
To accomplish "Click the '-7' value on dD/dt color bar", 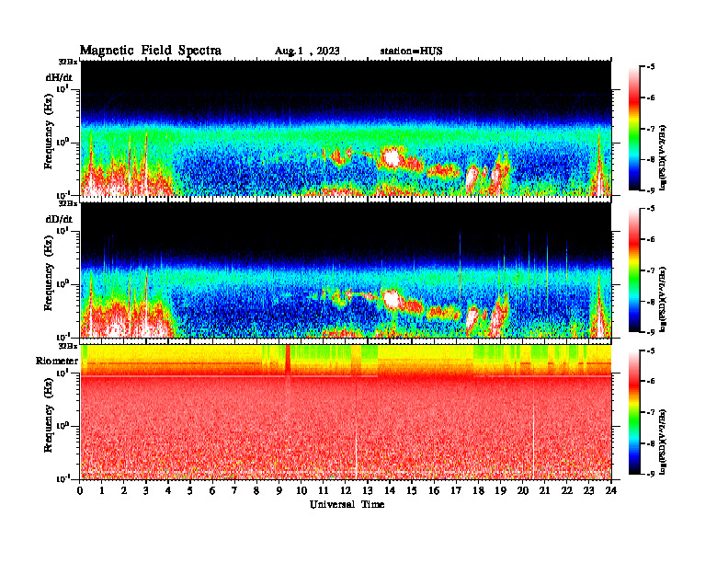I will (651, 270).
